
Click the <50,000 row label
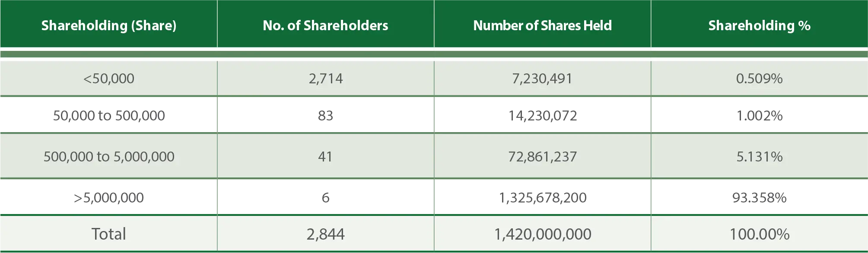[x=109, y=79]
